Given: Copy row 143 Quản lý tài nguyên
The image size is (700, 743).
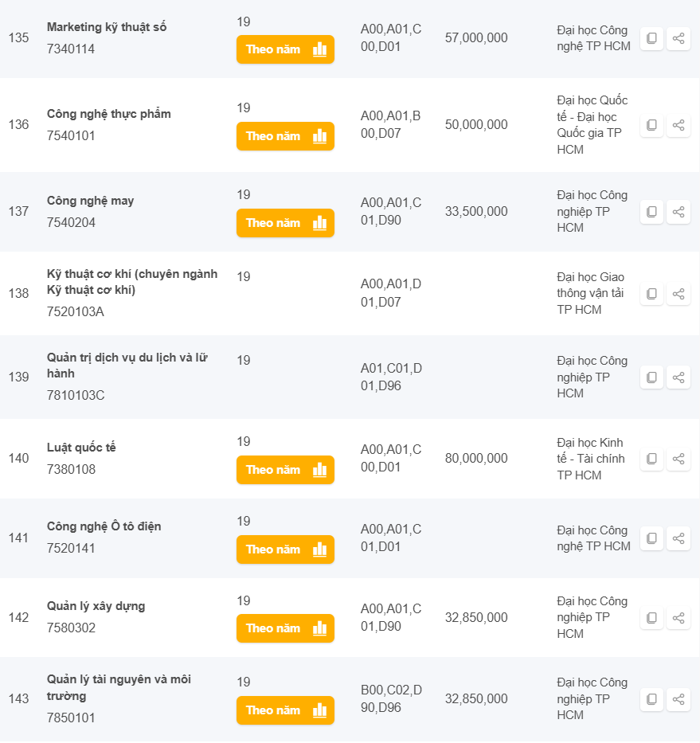Looking at the screenshot, I should [x=651, y=699].
